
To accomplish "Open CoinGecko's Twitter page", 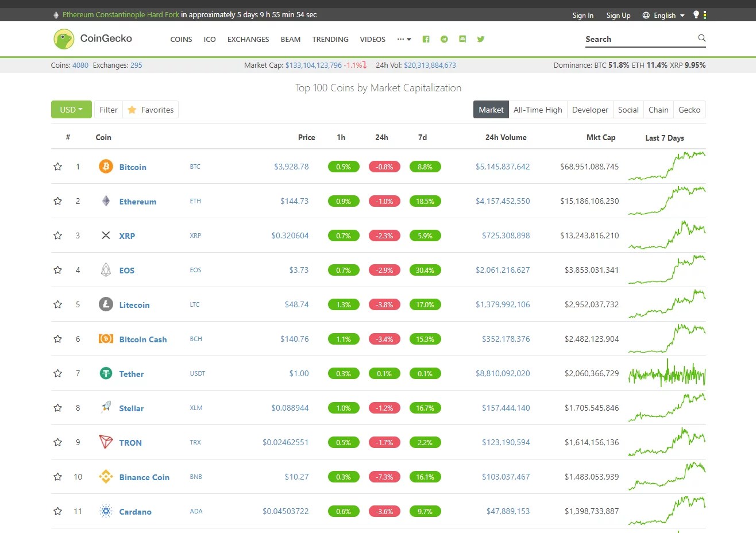I will (481, 39).
